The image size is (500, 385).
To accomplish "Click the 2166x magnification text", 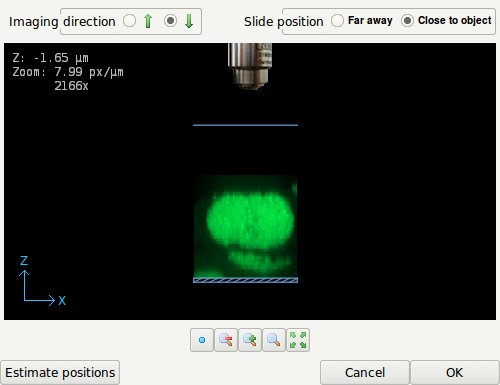I will (x=71, y=86).
